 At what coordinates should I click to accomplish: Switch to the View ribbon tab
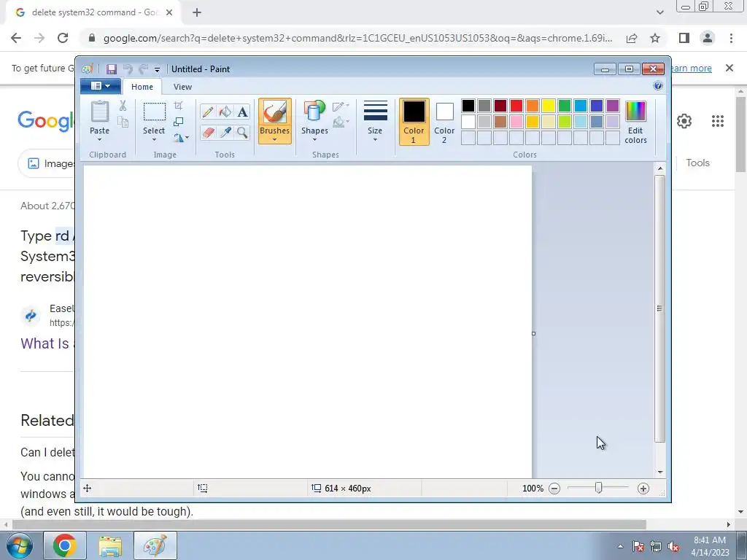pyautogui.click(x=182, y=87)
